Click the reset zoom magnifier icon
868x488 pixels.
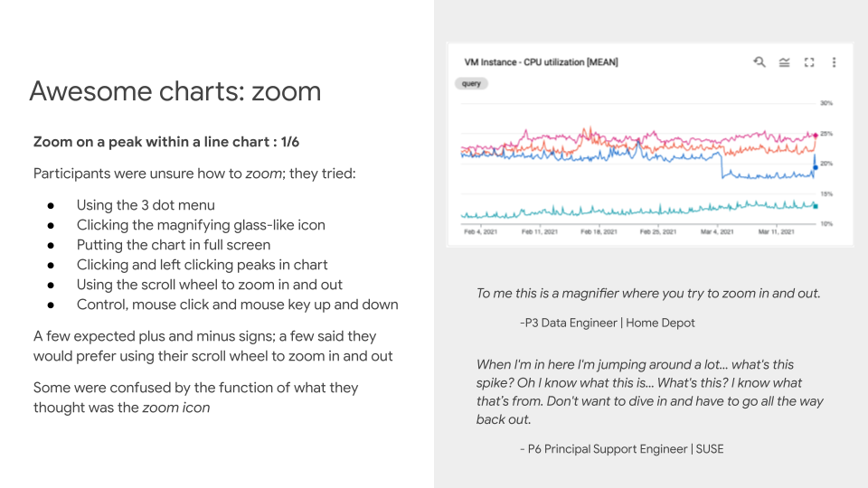pos(759,62)
